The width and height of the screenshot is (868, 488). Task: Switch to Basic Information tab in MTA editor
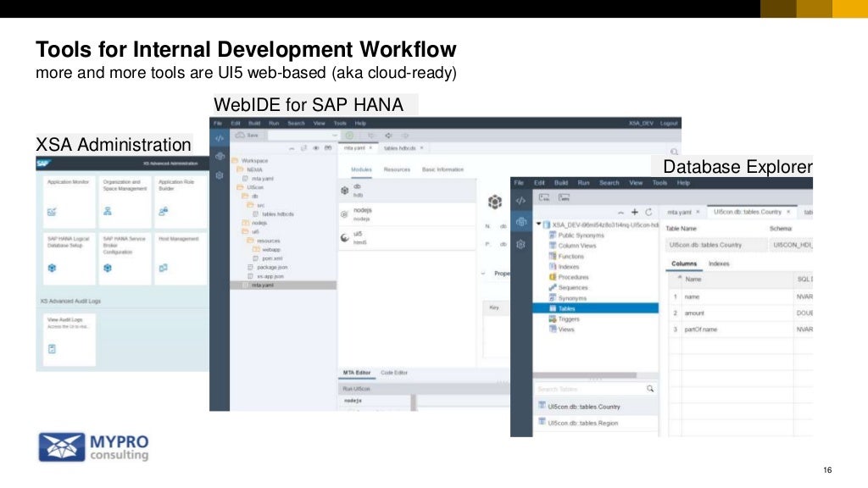(442, 169)
